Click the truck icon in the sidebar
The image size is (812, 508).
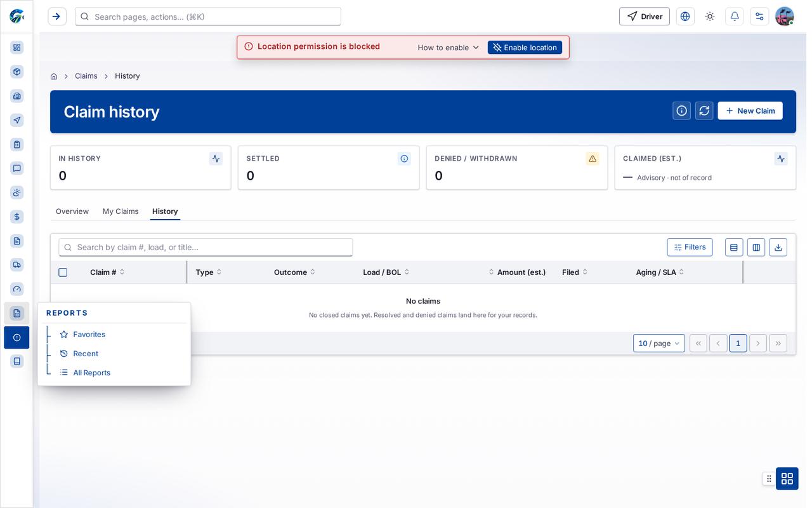coord(17,265)
